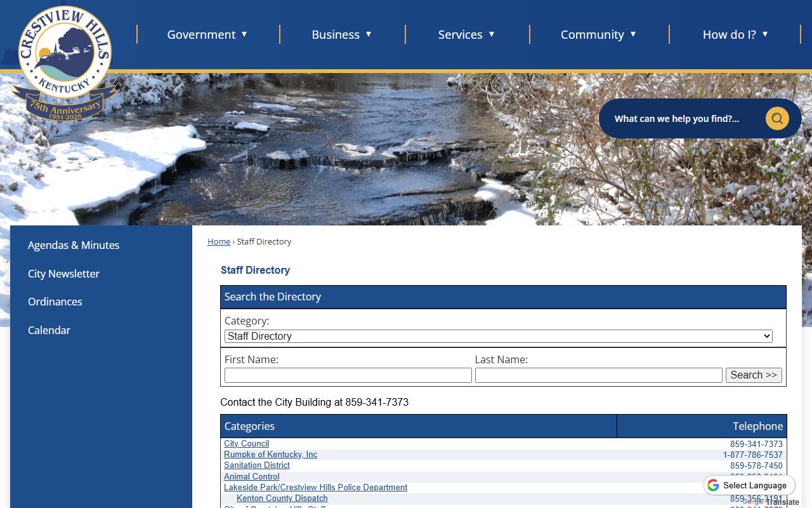Screen dimensions: 812x508
Task: Click the Telephone column header
Action: tap(702, 426)
